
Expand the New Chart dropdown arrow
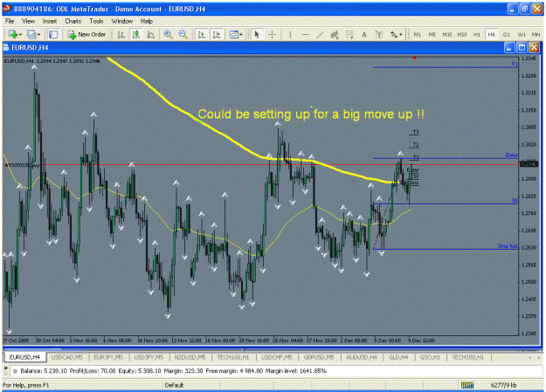20,35
